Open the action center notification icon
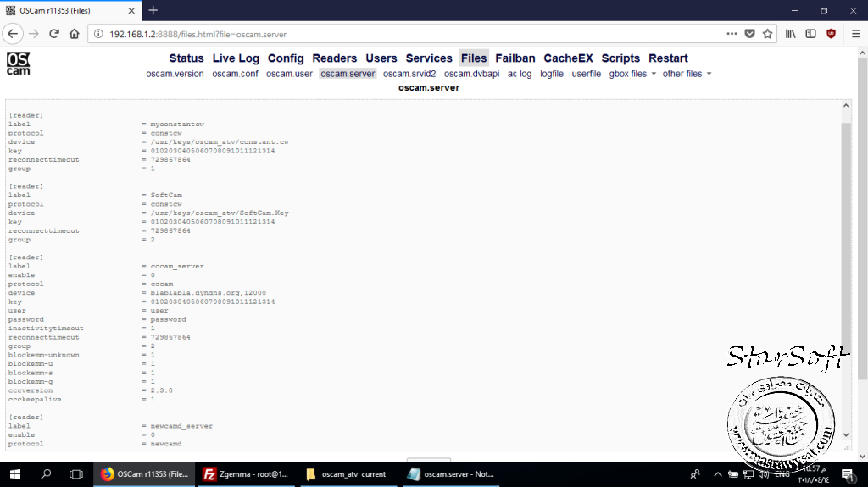 click(849, 474)
